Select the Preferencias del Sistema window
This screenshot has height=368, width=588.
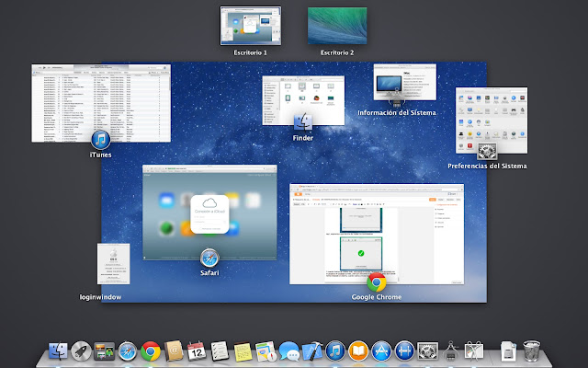point(492,121)
